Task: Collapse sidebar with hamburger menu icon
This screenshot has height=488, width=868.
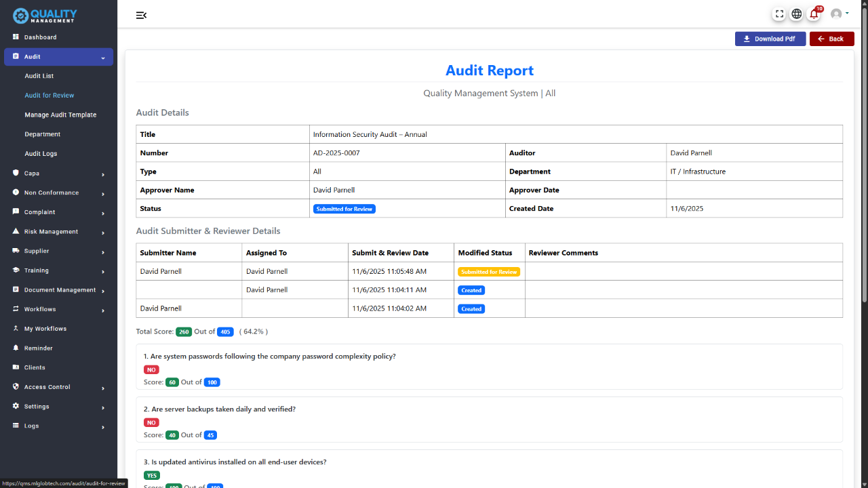Action: [141, 15]
